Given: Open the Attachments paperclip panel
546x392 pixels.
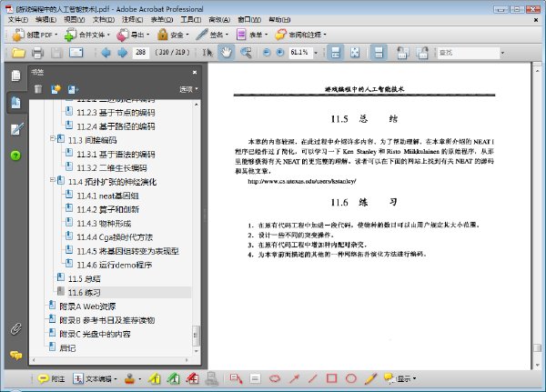Looking at the screenshot, I should (16, 328).
